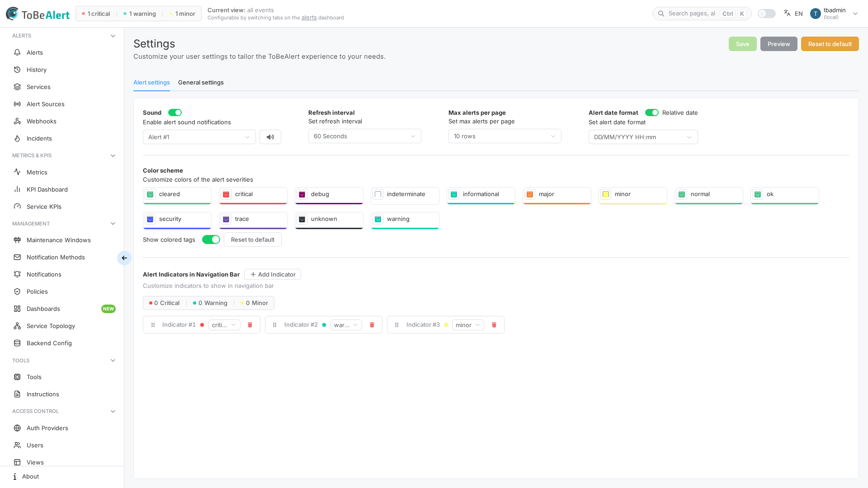Open Webhooks icon in sidebar
Viewport: 868px width, 488px height.
[17, 121]
